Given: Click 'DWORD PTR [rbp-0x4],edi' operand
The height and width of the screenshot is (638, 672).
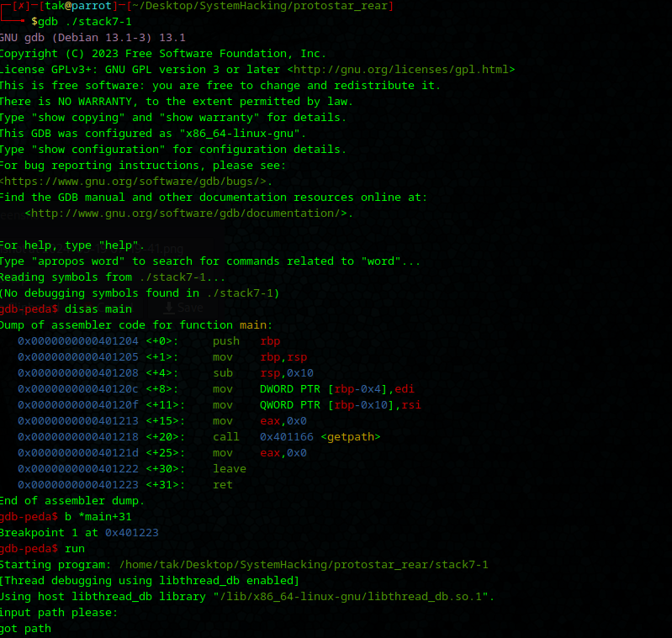Looking at the screenshot, I should [337, 389].
